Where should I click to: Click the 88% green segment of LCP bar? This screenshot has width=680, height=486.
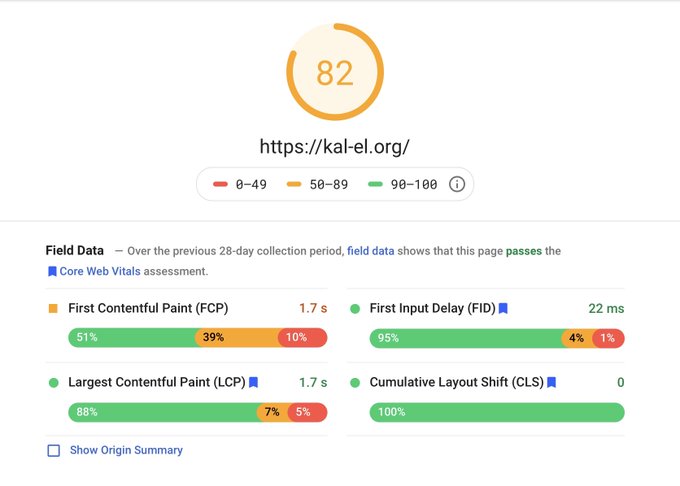pos(164,412)
